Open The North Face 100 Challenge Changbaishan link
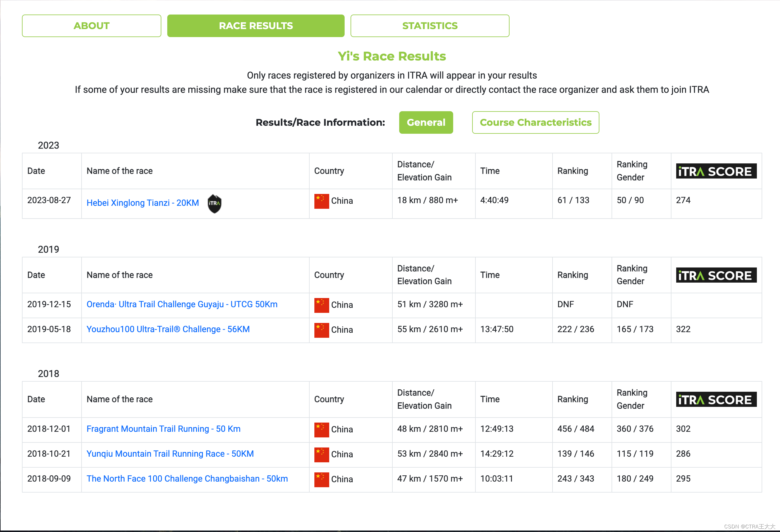This screenshot has width=780, height=532. pos(187,479)
